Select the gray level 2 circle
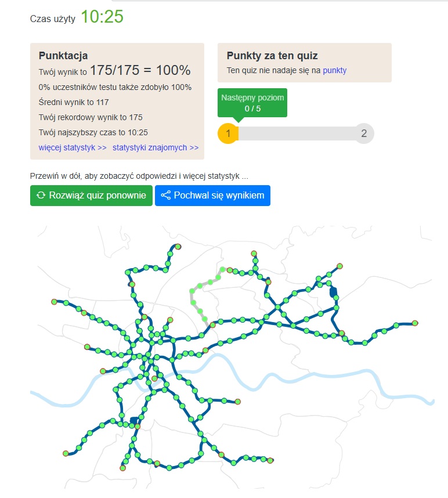Screen dimensions: 448x498 tap(364, 133)
